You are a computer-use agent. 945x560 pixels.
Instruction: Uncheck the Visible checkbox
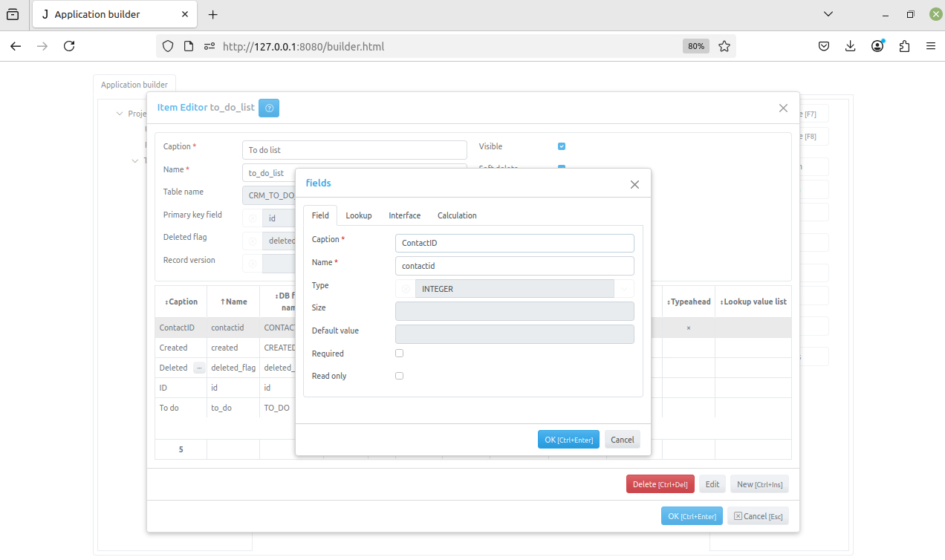[x=562, y=146]
